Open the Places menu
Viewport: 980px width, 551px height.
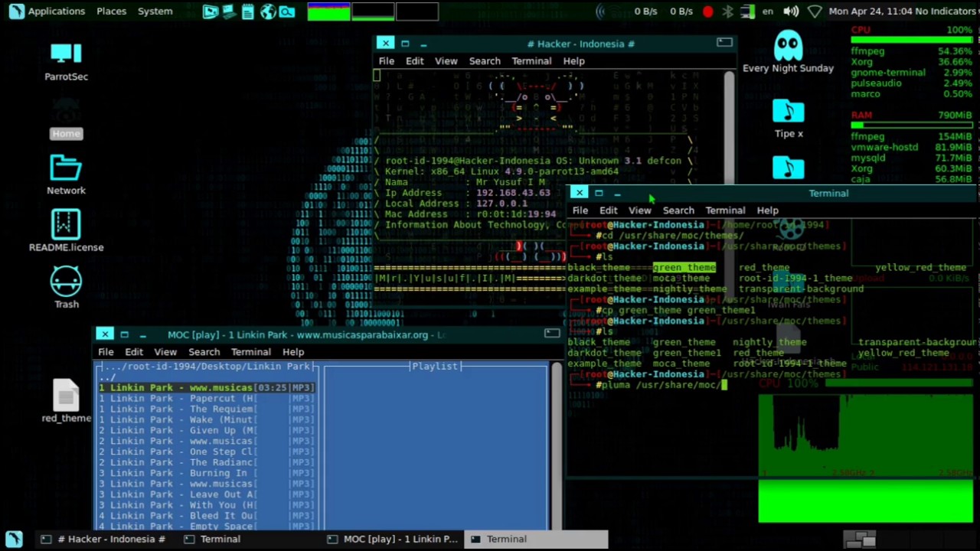click(111, 11)
